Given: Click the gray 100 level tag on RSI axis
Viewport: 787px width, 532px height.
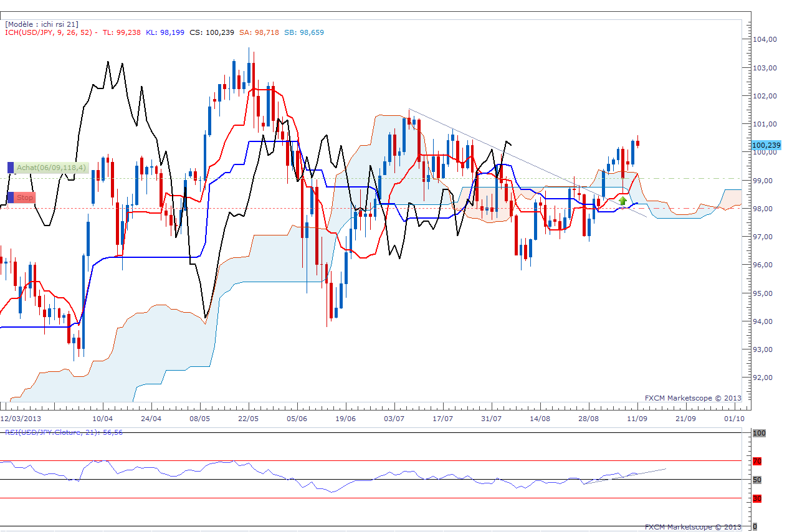Looking at the screenshot, I should (759, 433).
